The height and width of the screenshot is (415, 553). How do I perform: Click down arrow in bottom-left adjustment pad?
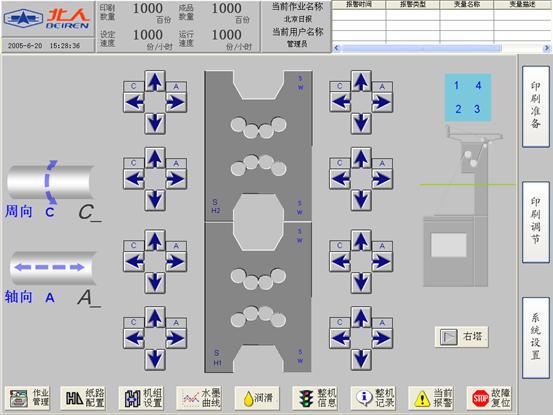pyautogui.click(x=155, y=359)
